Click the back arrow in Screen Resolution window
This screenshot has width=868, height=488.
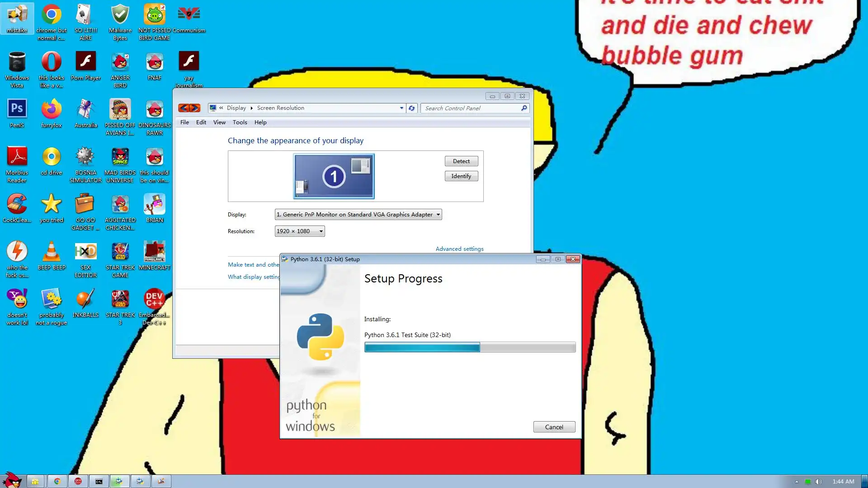click(184, 108)
